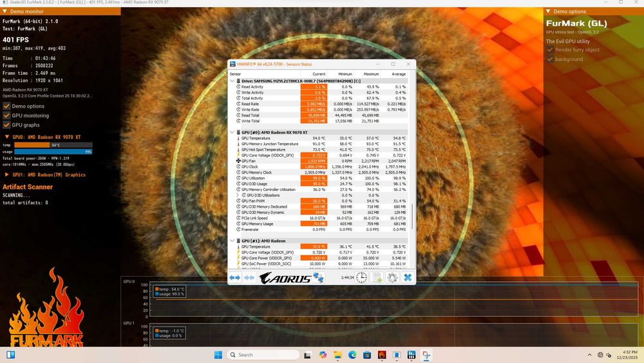
Task: Reset HWiNFO min/max with clock icon
Action: (361, 277)
